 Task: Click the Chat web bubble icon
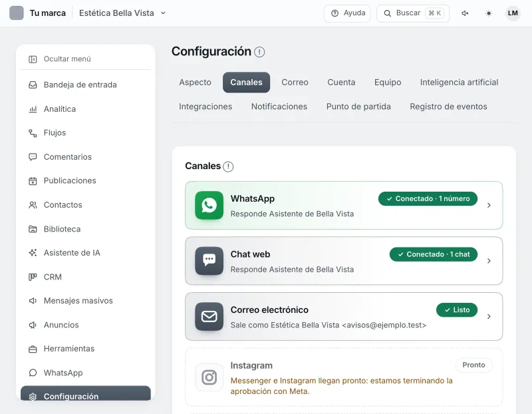[x=209, y=261]
